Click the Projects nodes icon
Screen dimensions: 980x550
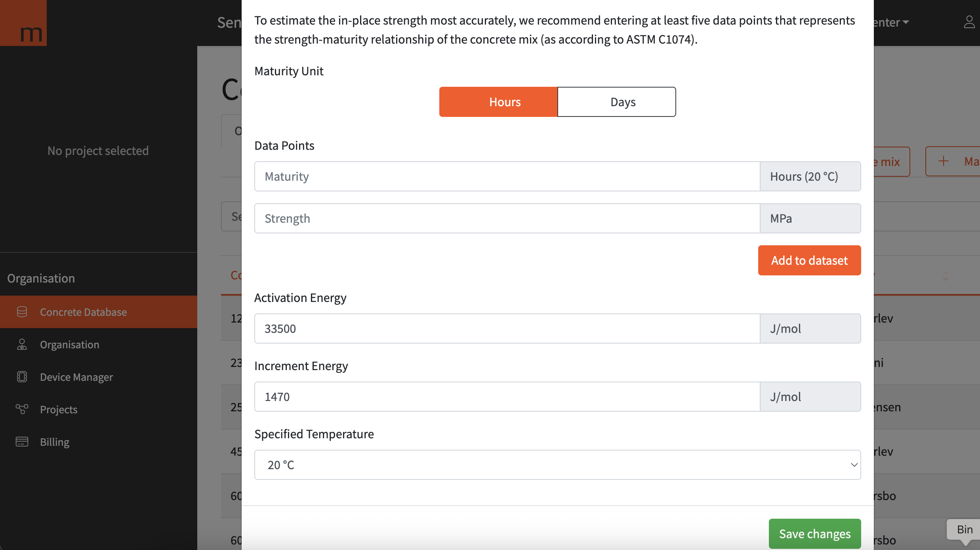22,409
